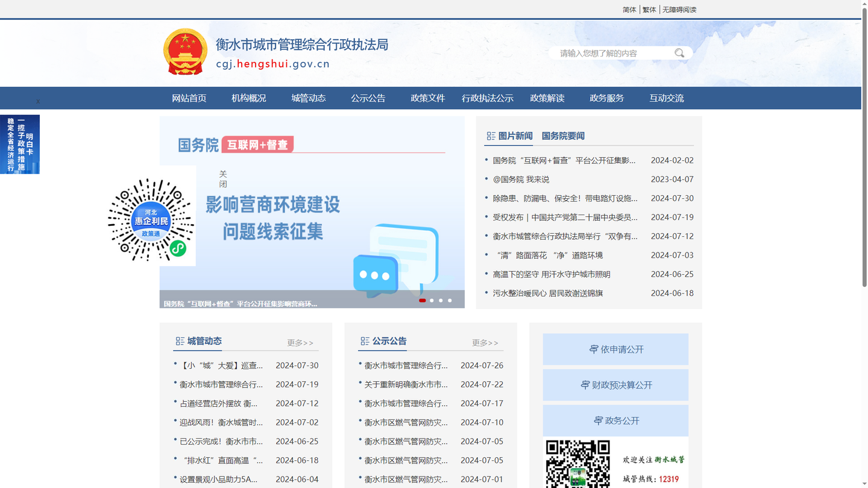This screenshot has width=868, height=488.
Task: Open news about “双争有” event
Action: pyautogui.click(x=565, y=236)
